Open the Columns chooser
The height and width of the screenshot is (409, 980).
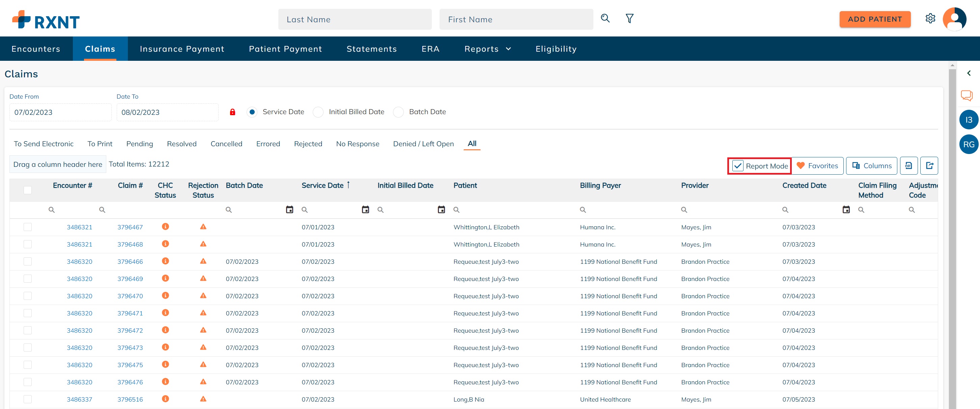(x=871, y=165)
